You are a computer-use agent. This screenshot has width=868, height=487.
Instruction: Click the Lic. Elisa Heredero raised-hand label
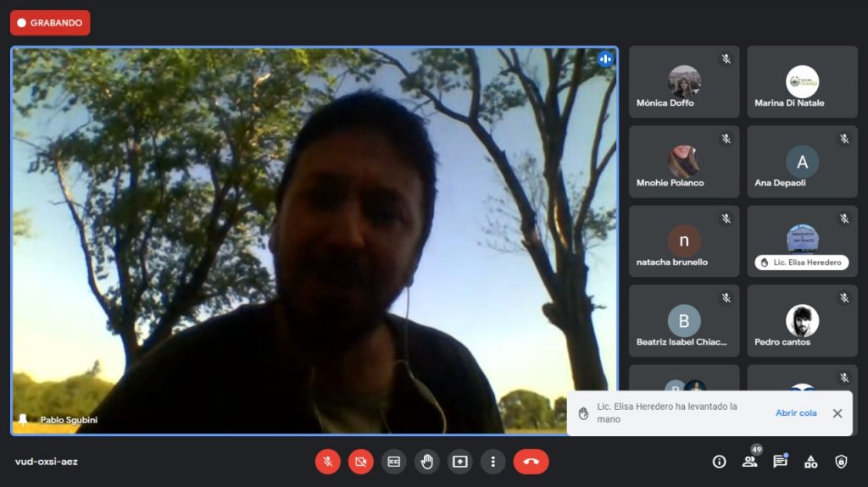801,263
